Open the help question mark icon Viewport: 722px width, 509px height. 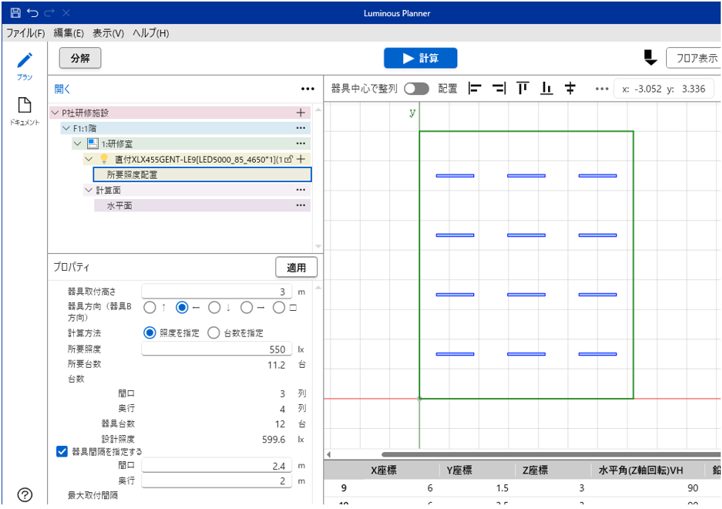pyautogui.click(x=25, y=494)
